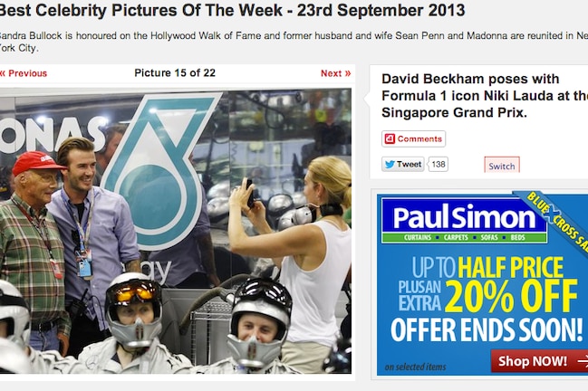
Task: Click the Switch button
Action: pos(502,165)
